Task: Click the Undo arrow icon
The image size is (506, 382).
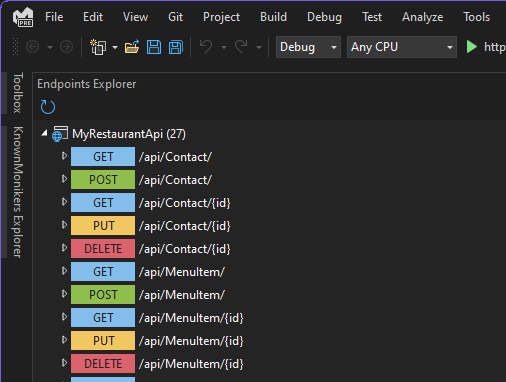Action: click(206, 47)
